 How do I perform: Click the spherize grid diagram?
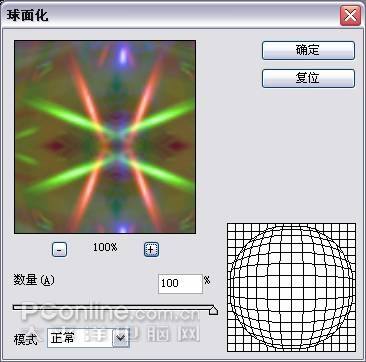pyautogui.click(x=291, y=287)
